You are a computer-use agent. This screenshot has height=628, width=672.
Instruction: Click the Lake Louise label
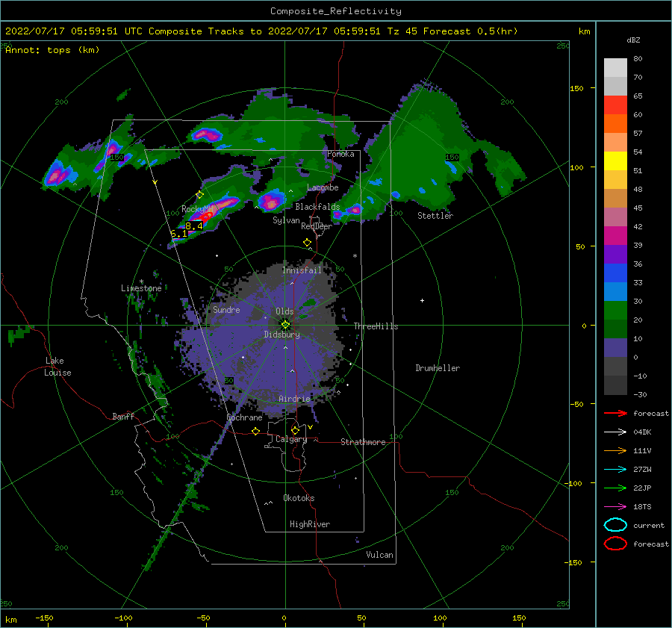tap(57, 367)
